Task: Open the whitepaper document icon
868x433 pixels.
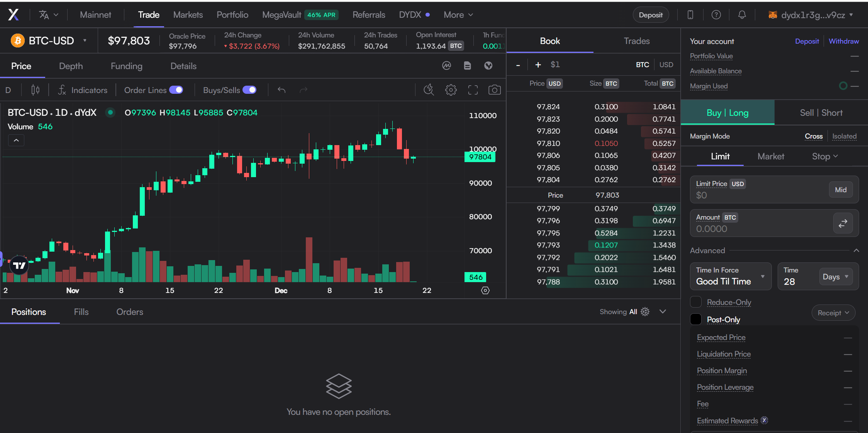Action: point(467,66)
